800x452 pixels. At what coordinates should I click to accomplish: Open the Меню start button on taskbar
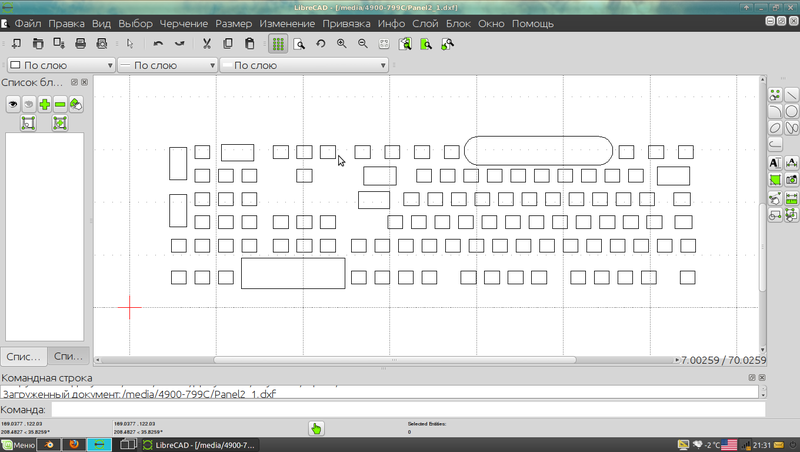tap(18, 444)
